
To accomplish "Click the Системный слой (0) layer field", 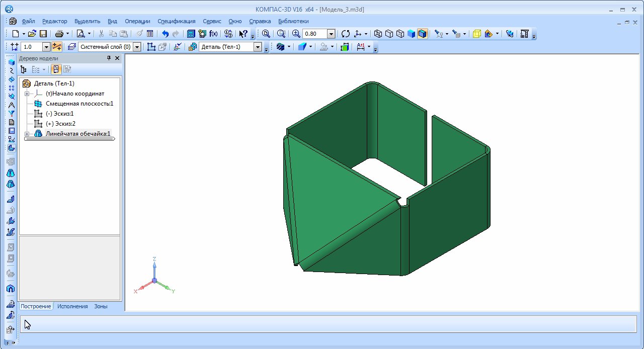I will [105, 47].
